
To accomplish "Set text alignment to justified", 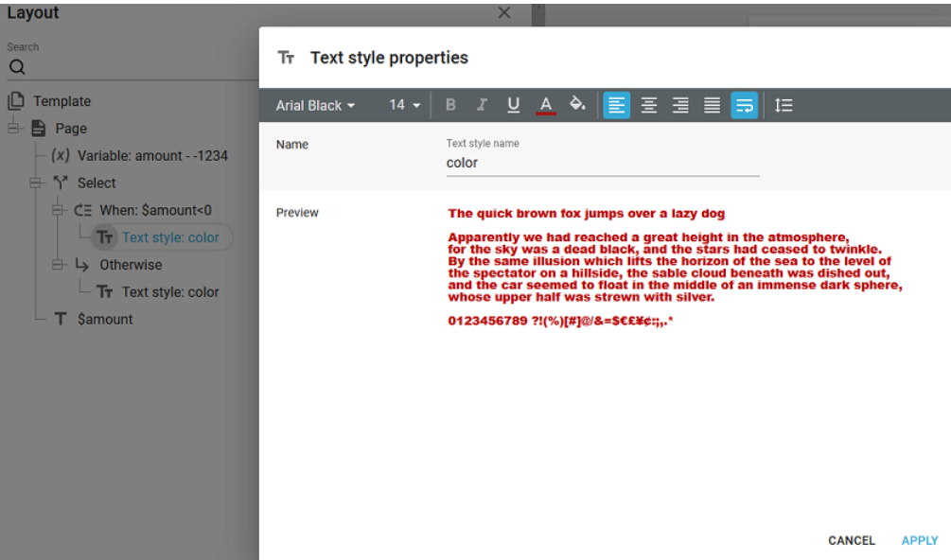I will (x=712, y=105).
